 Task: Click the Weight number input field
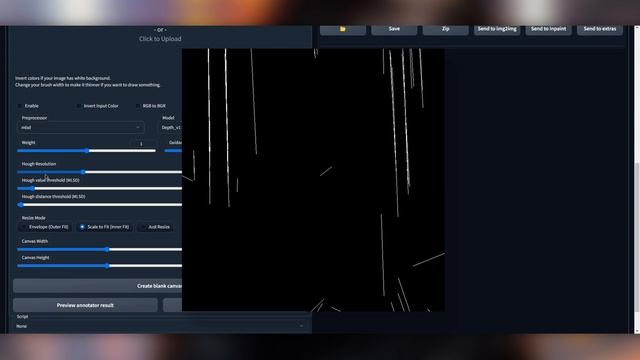143,143
